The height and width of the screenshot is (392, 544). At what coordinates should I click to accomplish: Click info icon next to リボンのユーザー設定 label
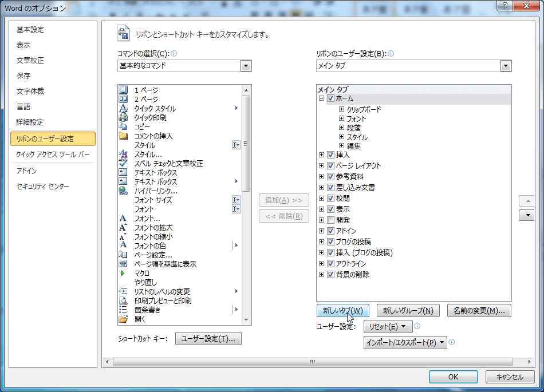click(x=391, y=53)
